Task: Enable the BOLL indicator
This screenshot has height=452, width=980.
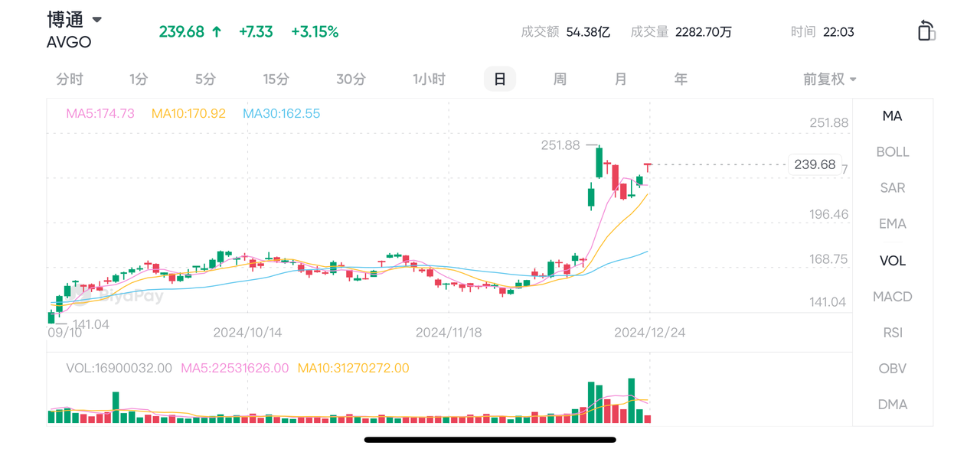Action: point(893,151)
